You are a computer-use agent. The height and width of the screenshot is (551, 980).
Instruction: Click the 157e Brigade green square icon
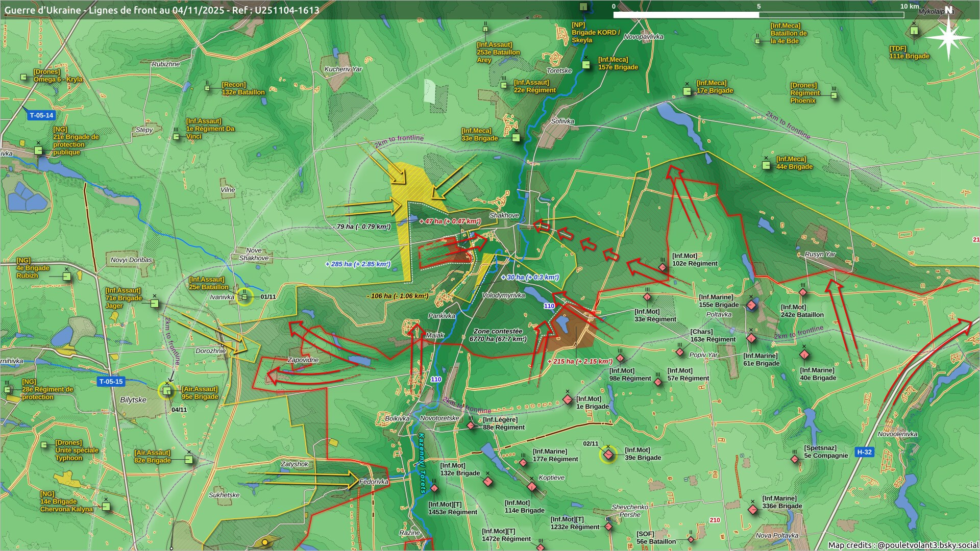pyautogui.click(x=586, y=65)
